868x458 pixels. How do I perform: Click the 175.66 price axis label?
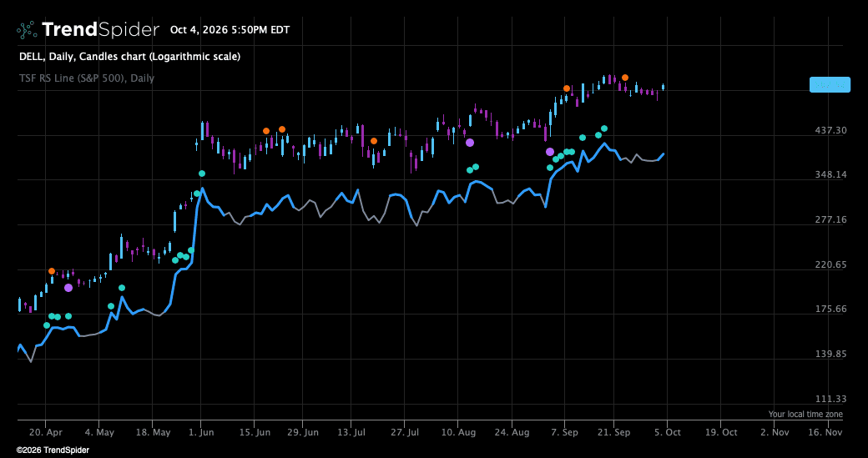[832, 309]
